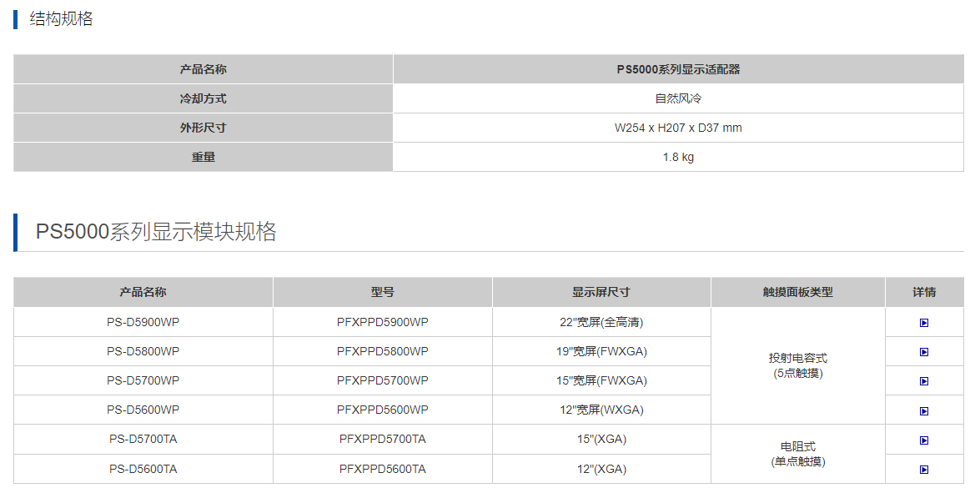The height and width of the screenshot is (493, 980).
Task: Click the 结构规格 section heading
Action: pyautogui.click(x=61, y=18)
